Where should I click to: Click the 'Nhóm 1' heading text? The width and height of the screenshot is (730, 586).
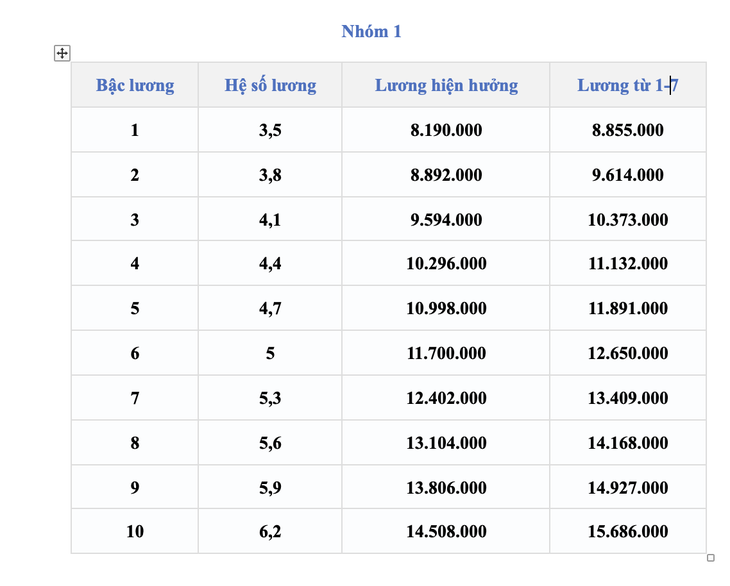(371, 32)
